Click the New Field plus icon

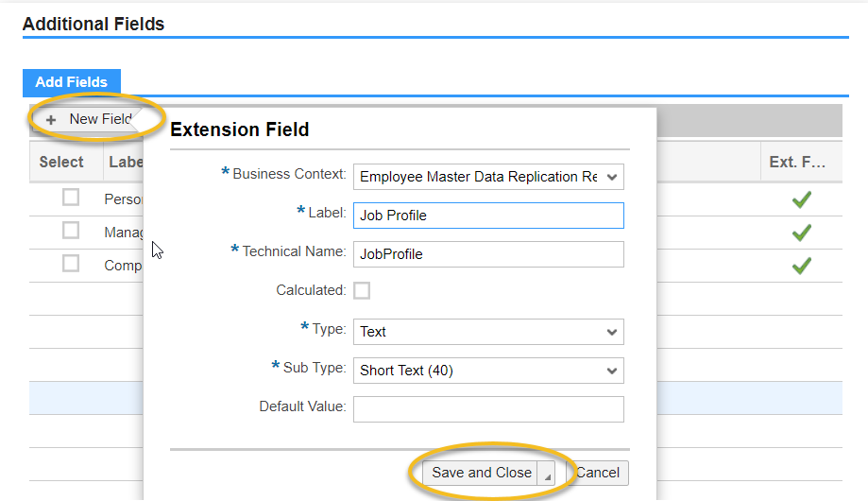[51, 120]
